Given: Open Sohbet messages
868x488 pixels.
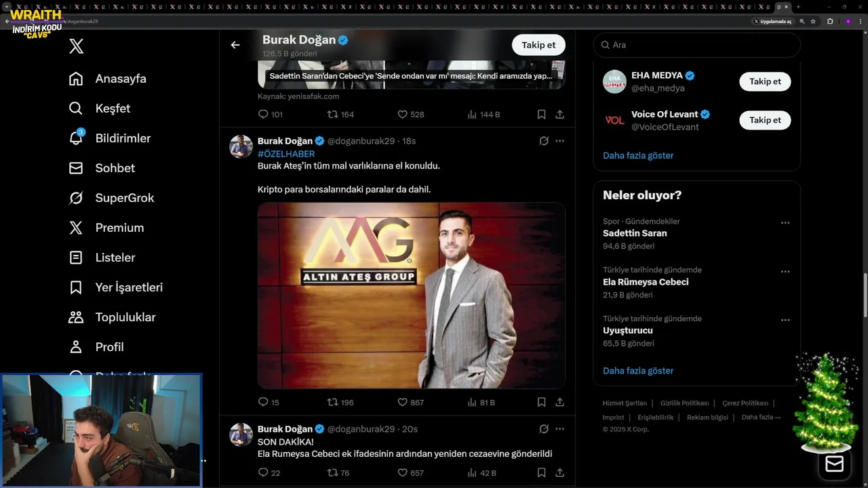Looking at the screenshot, I should coord(102,168).
